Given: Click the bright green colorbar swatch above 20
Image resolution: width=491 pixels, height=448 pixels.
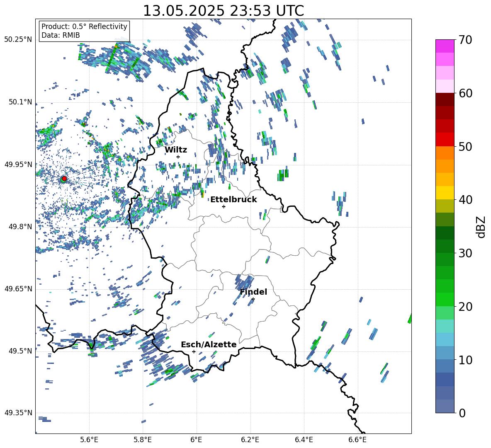Looking at the screenshot, I should (x=445, y=299).
